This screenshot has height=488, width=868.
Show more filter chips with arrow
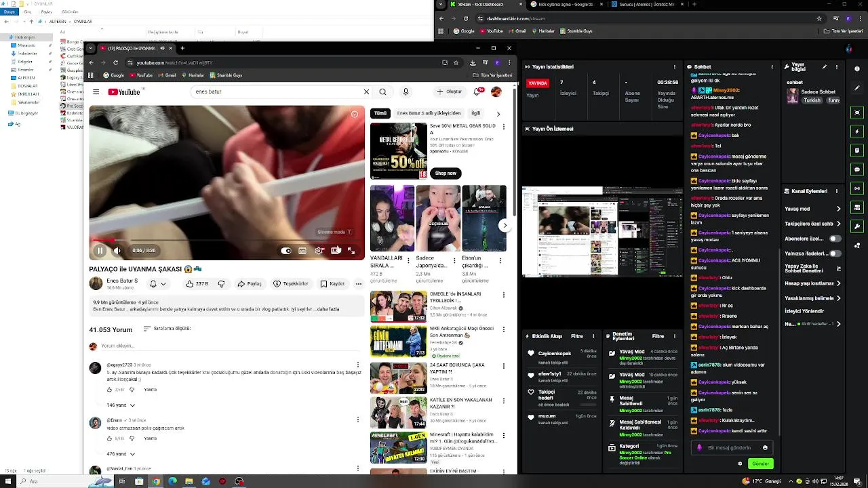(498, 113)
